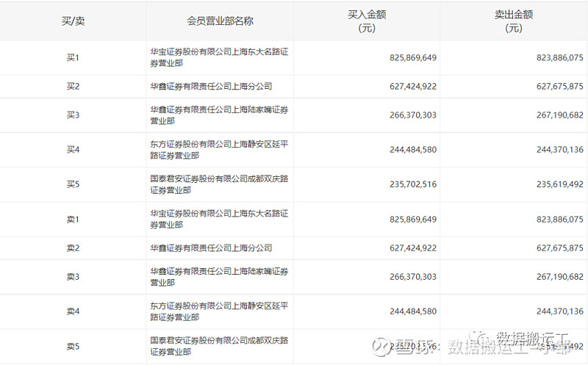Viewport: 588px width, 365px height.
Task: Click the 买入金额(元) column header
Action: coord(367,21)
